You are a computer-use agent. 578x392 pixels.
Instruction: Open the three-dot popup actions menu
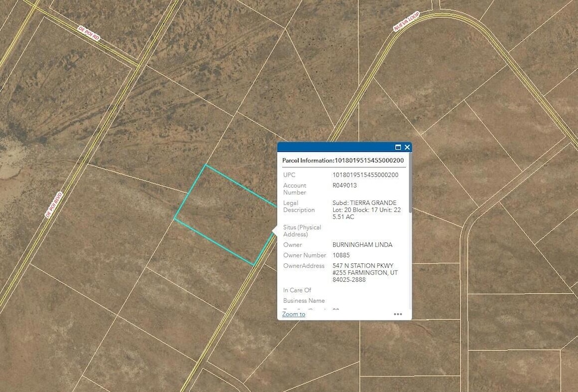[x=397, y=315]
